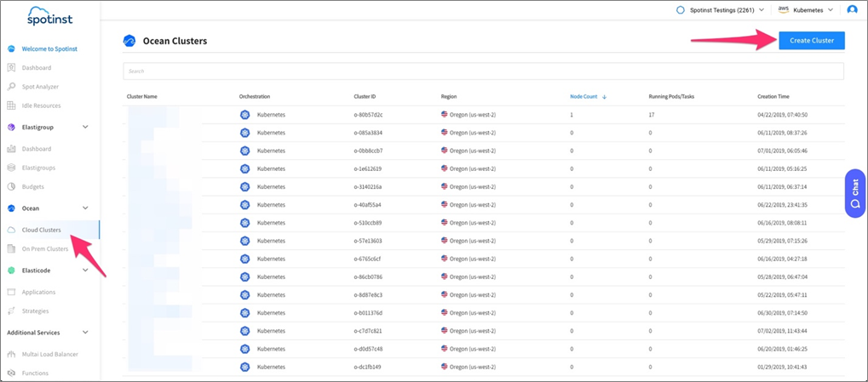The image size is (868, 382).
Task: Click US flag in row o-0bb8ccb7
Action: coord(444,151)
